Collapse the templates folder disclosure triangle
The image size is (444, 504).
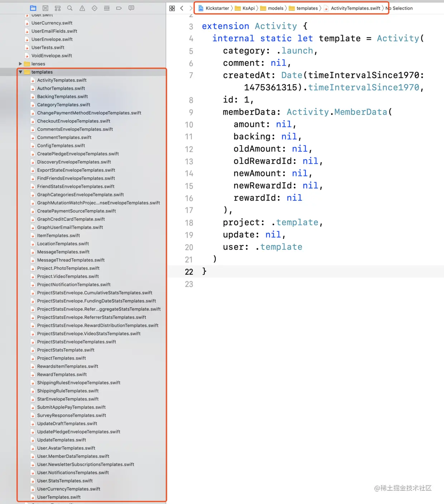[20, 72]
